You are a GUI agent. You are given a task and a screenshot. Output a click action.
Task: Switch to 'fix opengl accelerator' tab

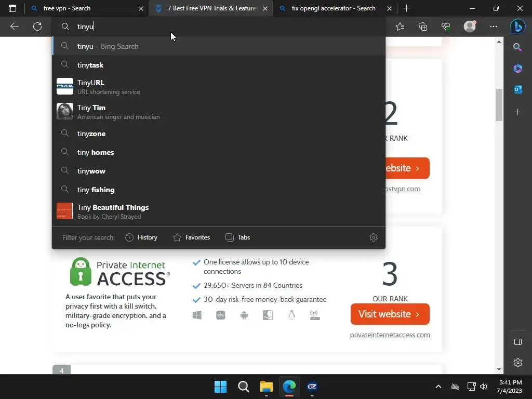[x=334, y=8]
